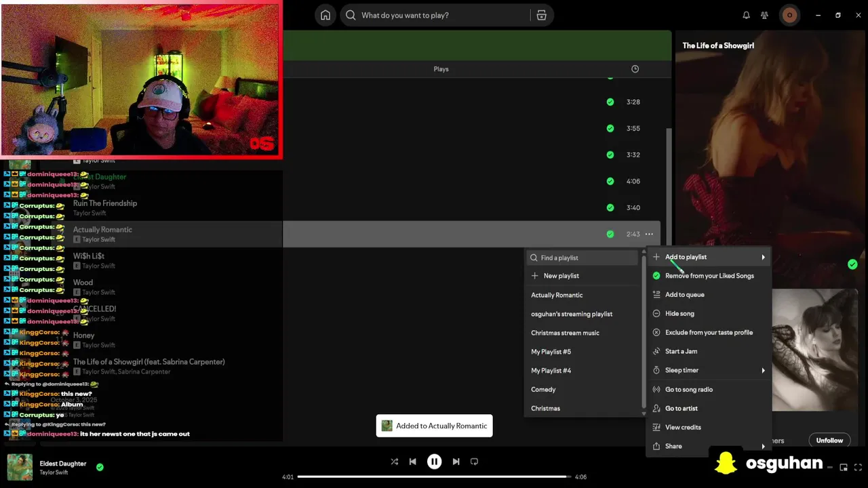Open the friend activity icon

coord(764,15)
